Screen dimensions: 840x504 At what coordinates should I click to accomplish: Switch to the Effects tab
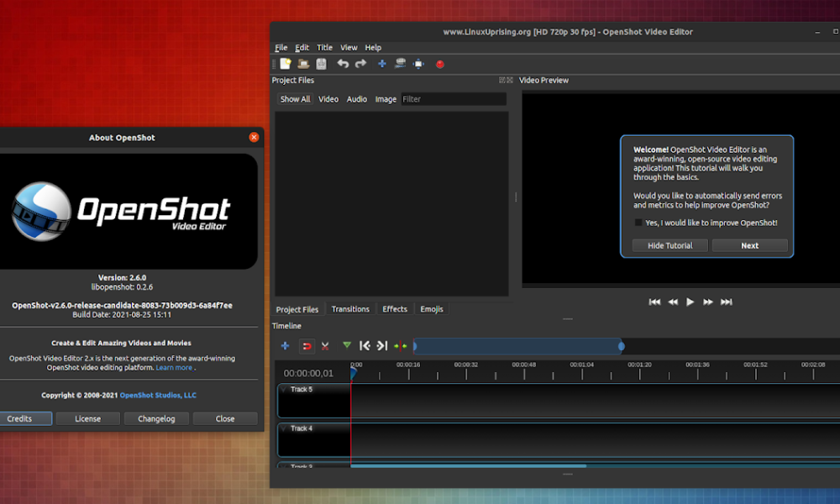click(395, 309)
